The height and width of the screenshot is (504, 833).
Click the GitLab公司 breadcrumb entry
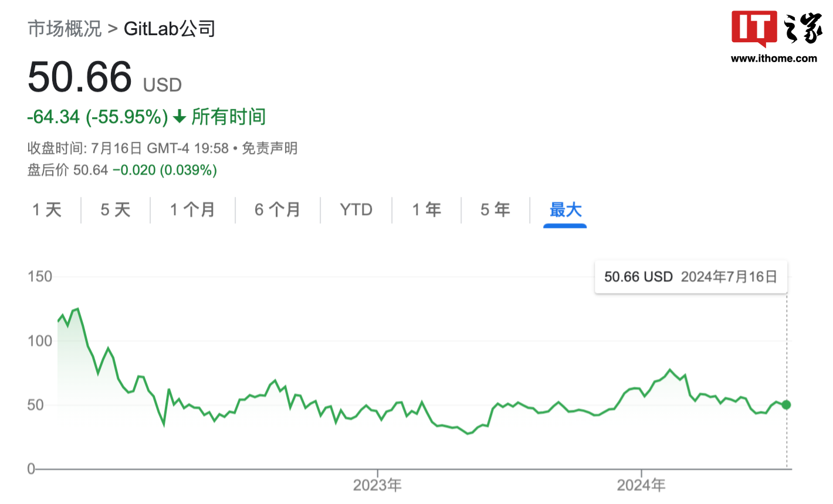click(x=169, y=28)
